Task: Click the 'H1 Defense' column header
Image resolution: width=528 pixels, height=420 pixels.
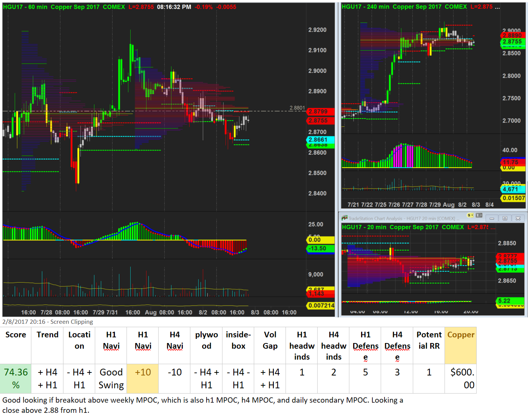Action: [365, 346]
